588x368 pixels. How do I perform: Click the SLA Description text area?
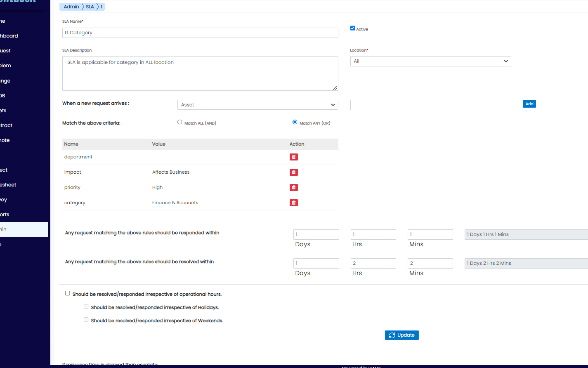(200, 73)
